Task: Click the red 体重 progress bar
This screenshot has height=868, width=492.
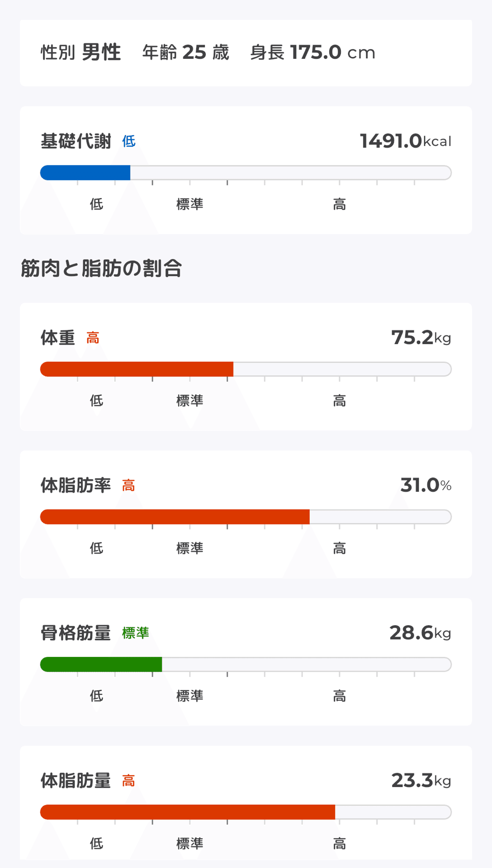Action: pos(137,369)
